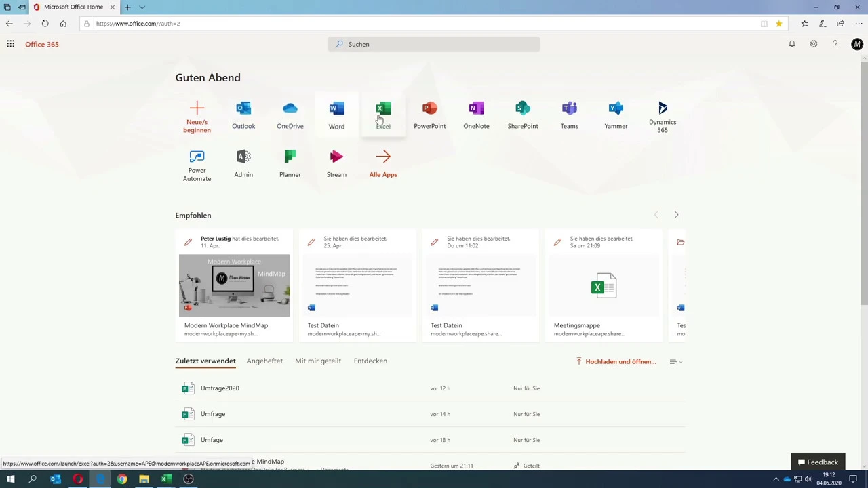Open the Word app
The image size is (868, 488).
click(336, 115)
